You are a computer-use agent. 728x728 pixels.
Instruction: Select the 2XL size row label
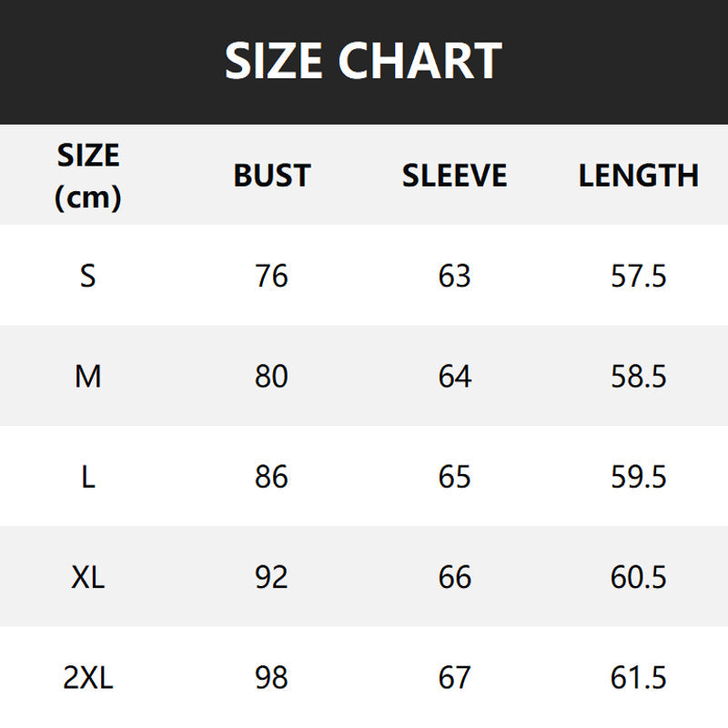point(88,677)
